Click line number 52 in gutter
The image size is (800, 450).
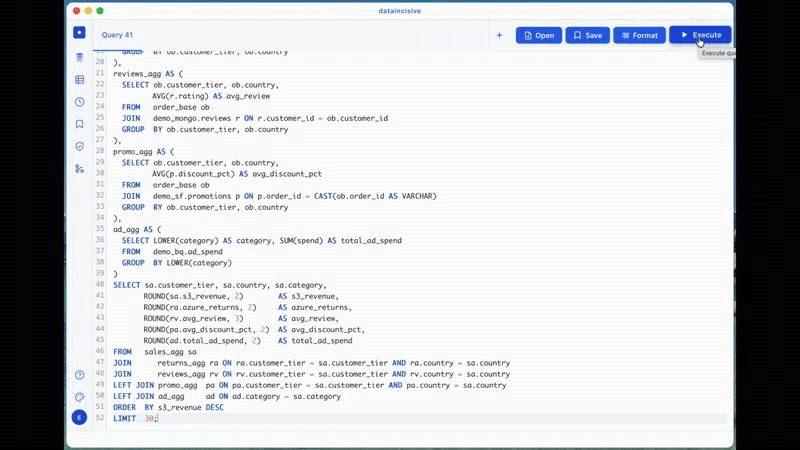[x=99, y=418]
